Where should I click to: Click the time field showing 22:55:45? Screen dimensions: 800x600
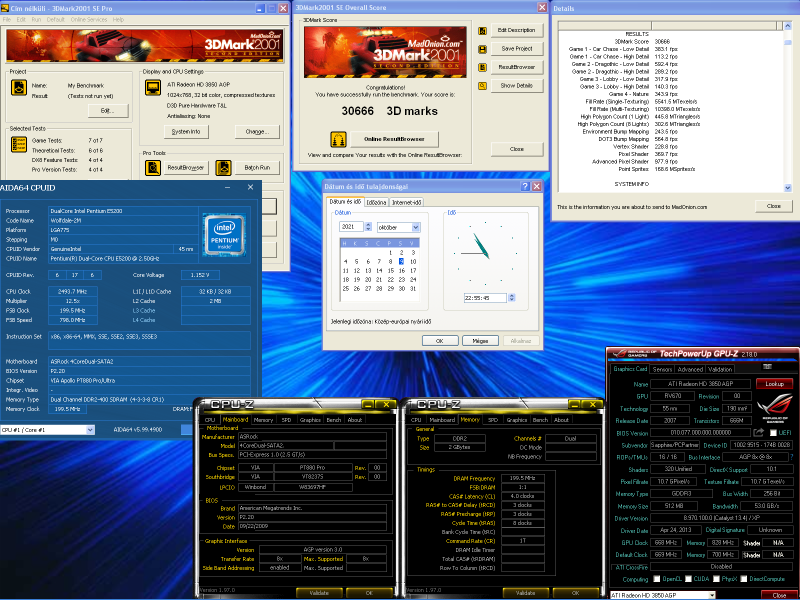pyautogui.click(x=485, y=298)
